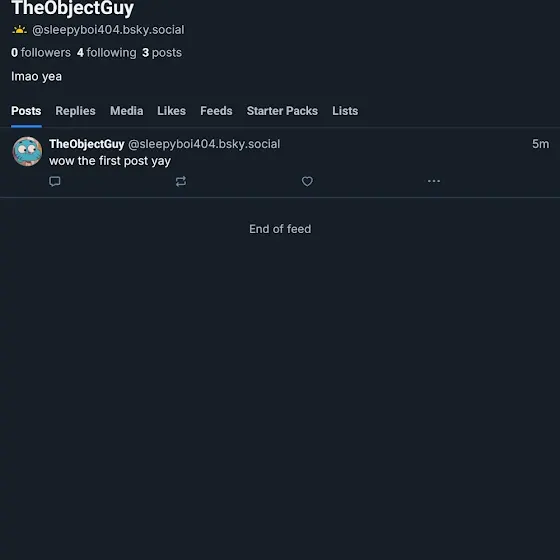Select the Likes tab
560x560 pixels.
(x=171, y=111)
